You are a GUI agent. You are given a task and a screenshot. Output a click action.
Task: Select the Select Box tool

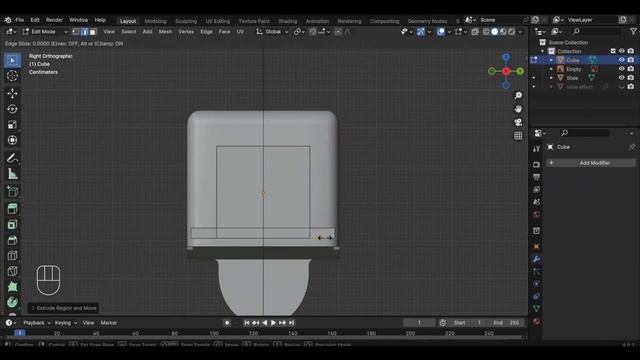tap(12, 60)
